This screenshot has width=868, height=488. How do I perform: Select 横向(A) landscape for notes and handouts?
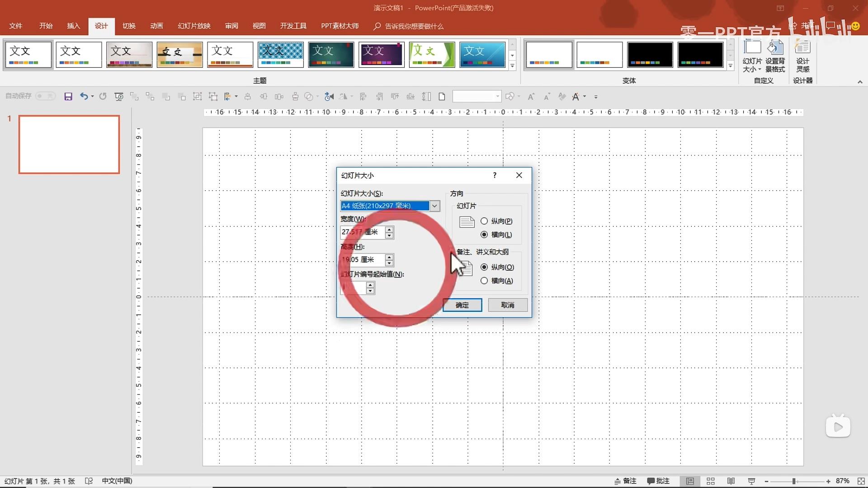point(497,281)
